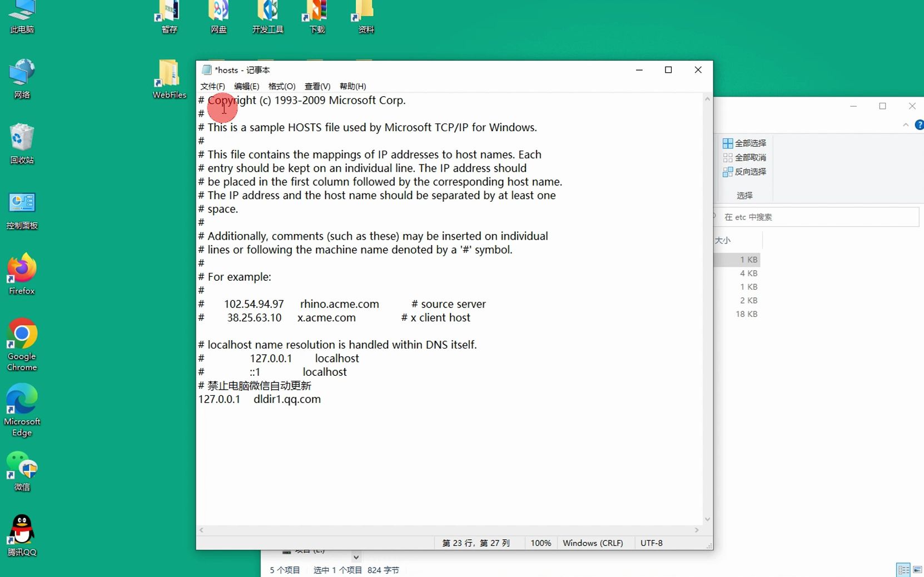Open the 网盘 desktop shortcut
The height and width of the screenshot is (577, 924).
click(218, 17)
